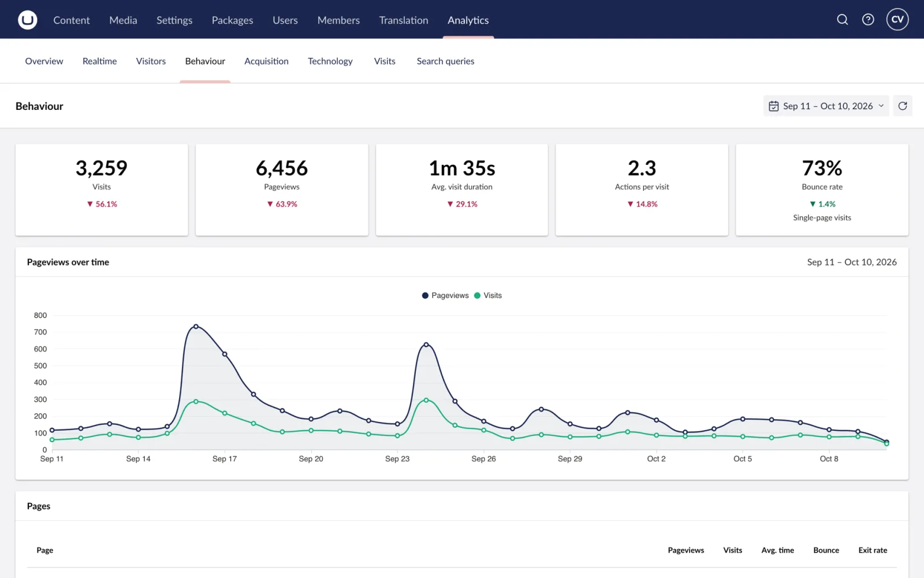Click the Sep 24 peak pageviews data point
The height and width of the screenshot is (578, 924).
tap(426, 344)
